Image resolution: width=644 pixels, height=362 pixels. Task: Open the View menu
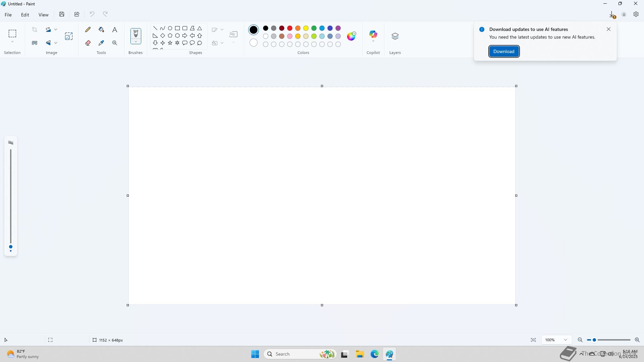tap(43, 15)
